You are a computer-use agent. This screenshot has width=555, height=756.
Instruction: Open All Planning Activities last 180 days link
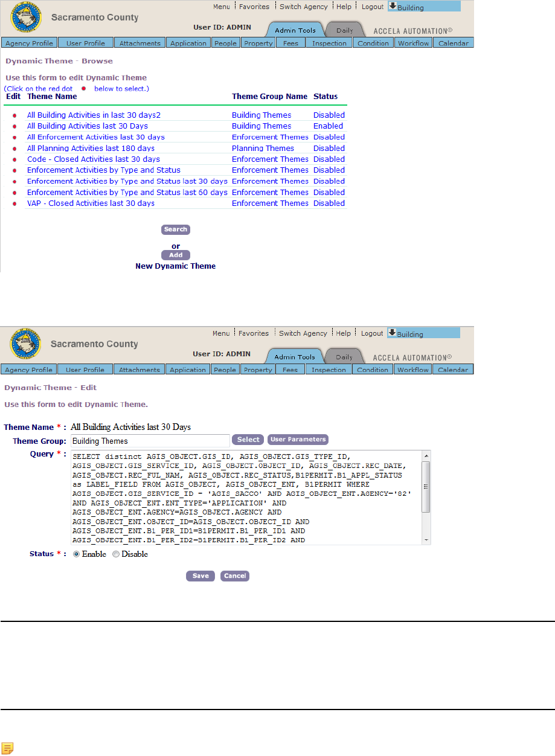tap(91, 149)
